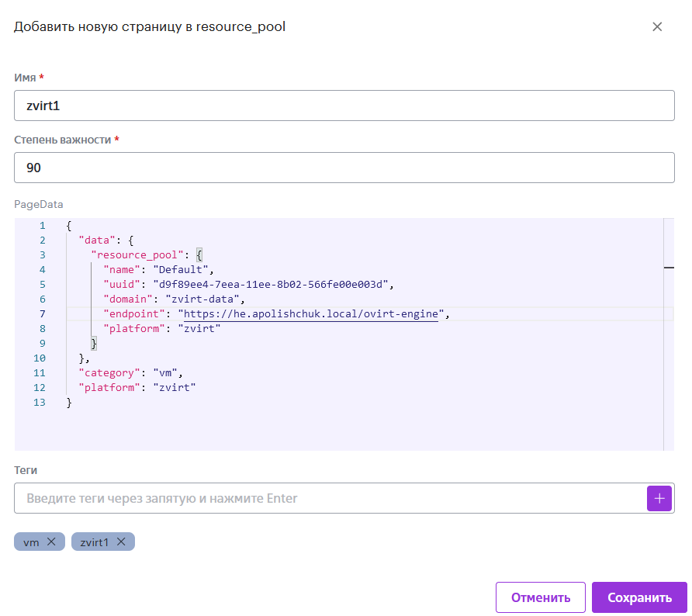The image size is (692, 616).
Task: Add tag with the plus button
Action: (x=659, y=498)
